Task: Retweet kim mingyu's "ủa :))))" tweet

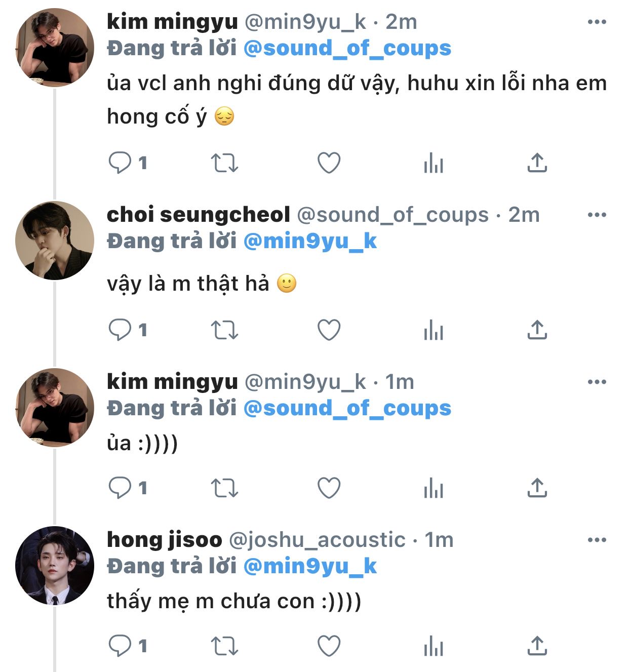Action: tap(224, 488)
